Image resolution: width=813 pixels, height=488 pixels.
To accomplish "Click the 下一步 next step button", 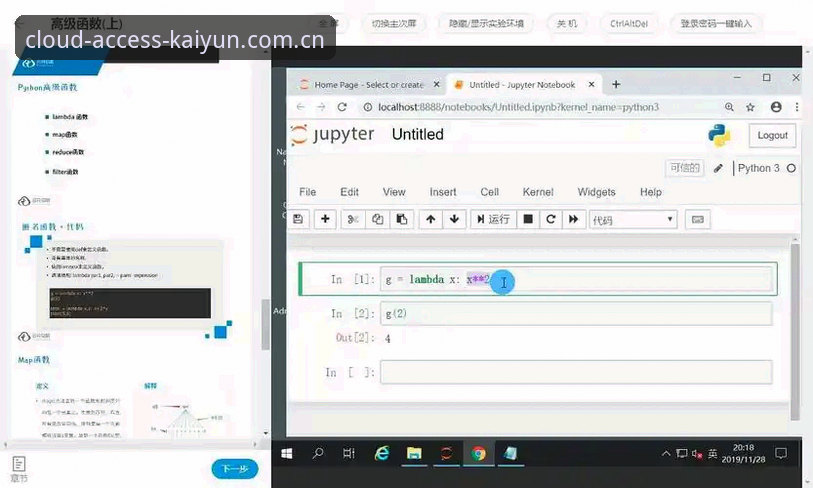I will pos(235,469).
